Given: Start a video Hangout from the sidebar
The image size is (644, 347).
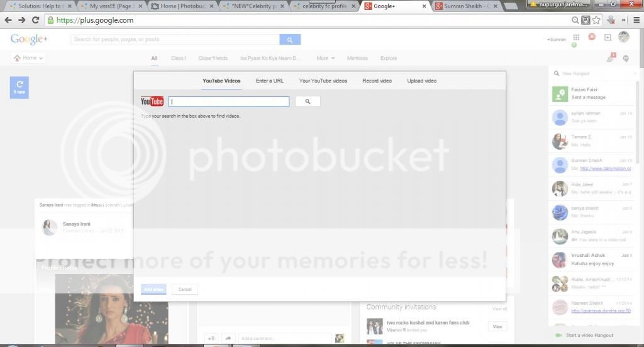Looking at the screenshot, I should pyautogui.click(x=589, y=335).
